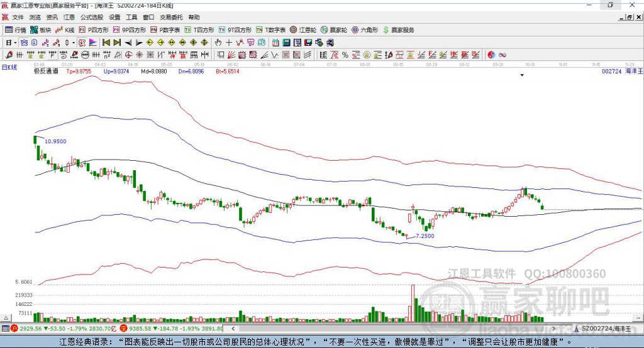Click the yin-yang circle icon

coord(491,55)
